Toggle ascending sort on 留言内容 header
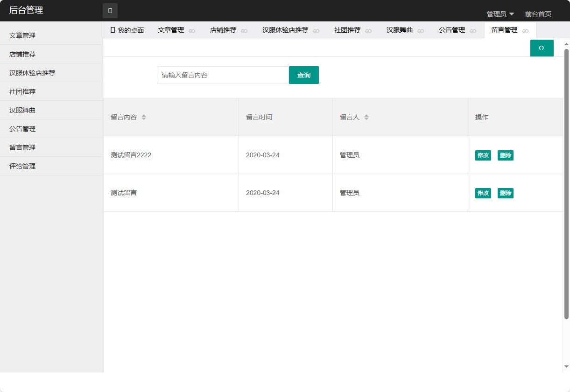The height and width of the screenshot is (392, 570). [143, 115]
